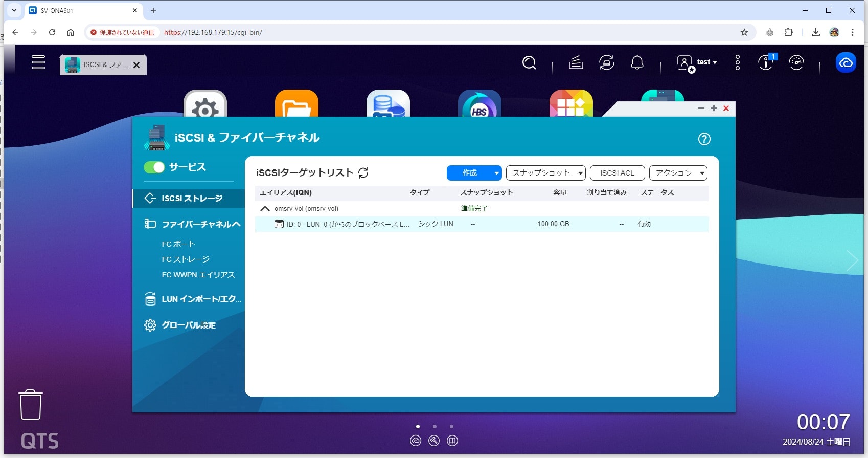Select ファイバーチャネル section in sidebar
The image size is (868, 458).
[x=193, y=224]
